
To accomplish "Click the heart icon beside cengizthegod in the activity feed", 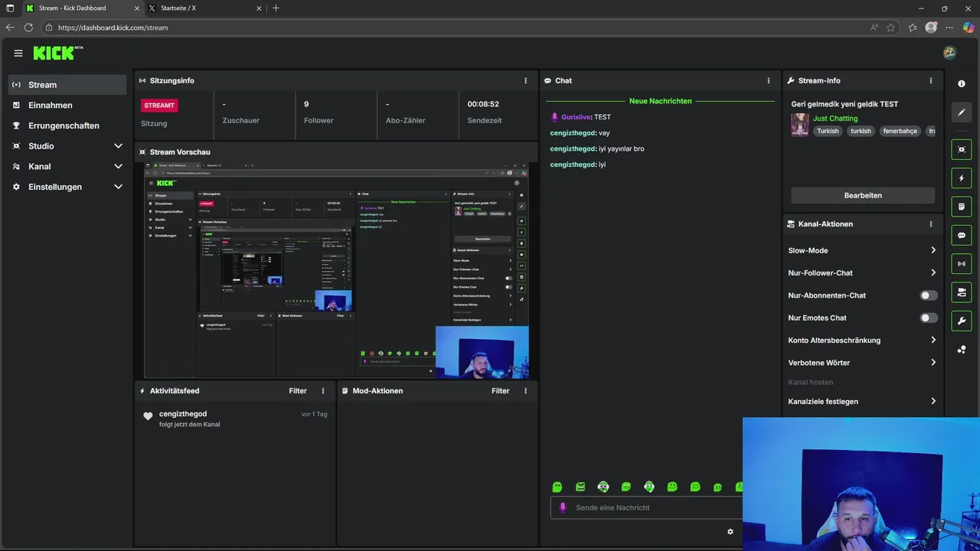I will click(148, 416).
